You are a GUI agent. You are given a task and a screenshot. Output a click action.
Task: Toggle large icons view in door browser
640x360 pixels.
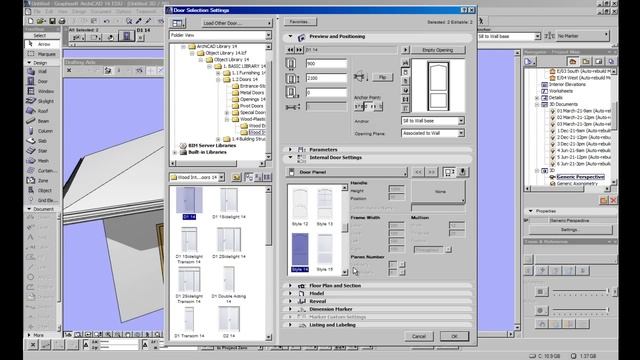[x=248, y=177]
